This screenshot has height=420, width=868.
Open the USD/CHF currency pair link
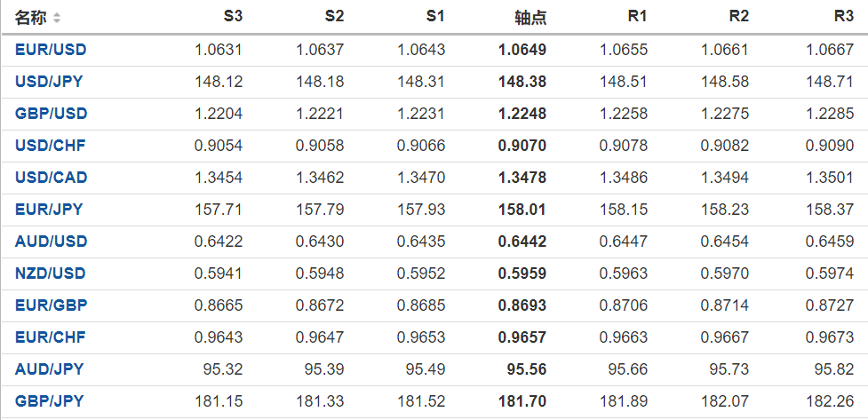(x=51, y=146)
